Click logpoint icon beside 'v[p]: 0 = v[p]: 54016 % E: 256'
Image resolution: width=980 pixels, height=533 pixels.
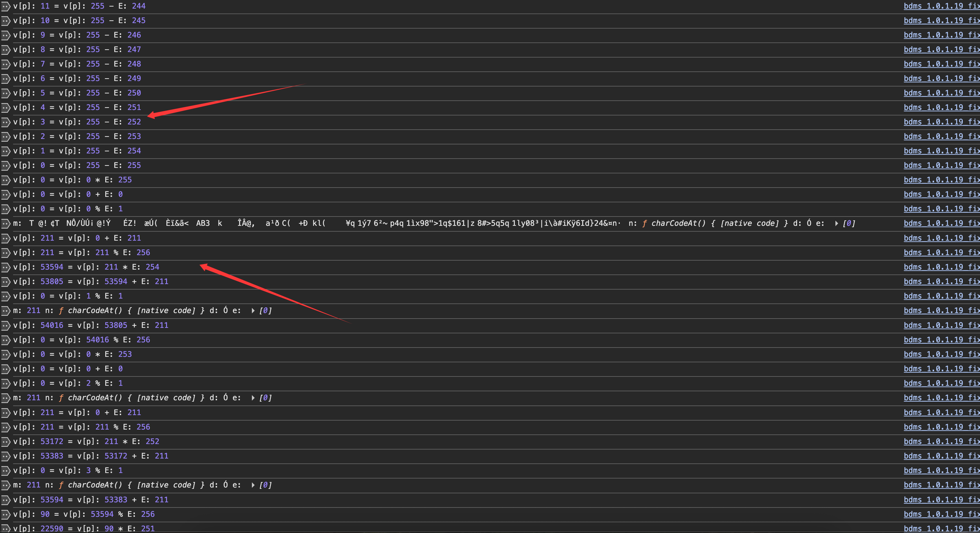5,340
